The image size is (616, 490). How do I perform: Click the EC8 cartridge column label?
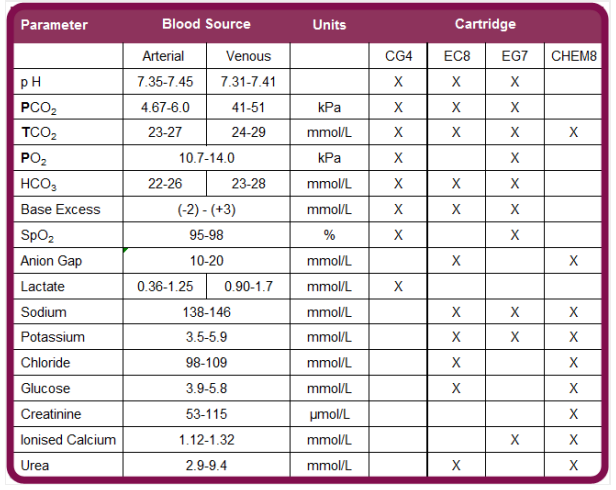[456, 56]
